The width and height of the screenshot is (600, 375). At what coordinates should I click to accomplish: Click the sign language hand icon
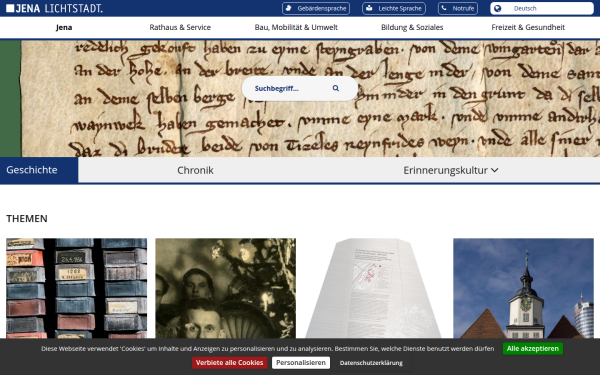tap(289, 8)
